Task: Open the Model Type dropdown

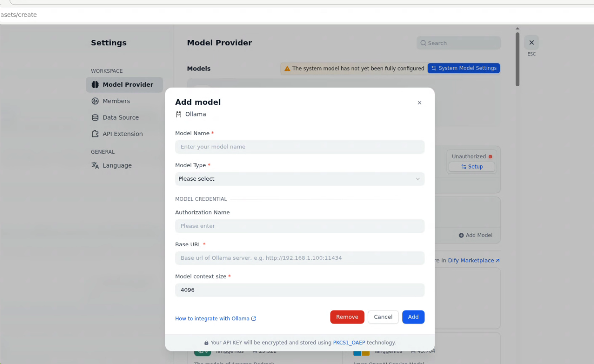Action: pyautogui.click(x=299, y=179)
